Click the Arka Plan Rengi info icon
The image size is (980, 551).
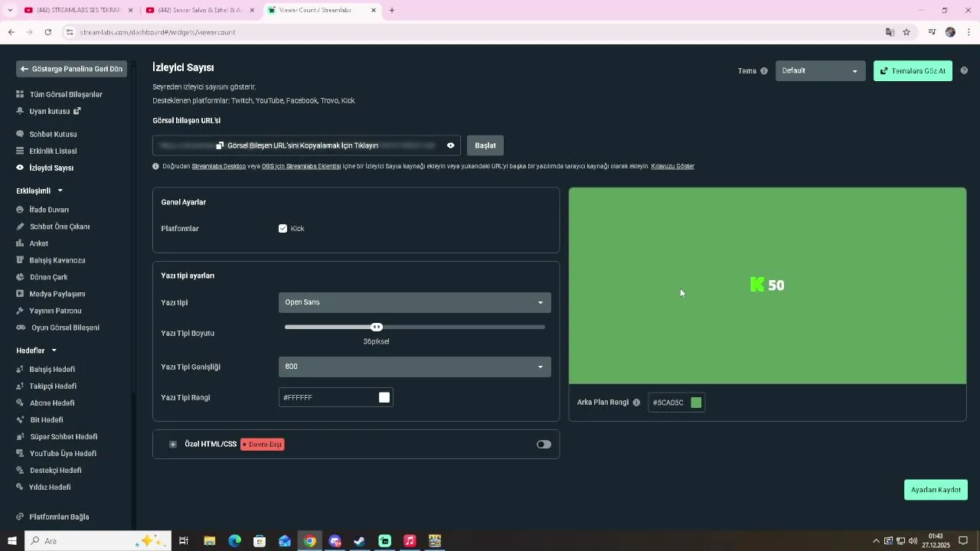coord(636,403)
